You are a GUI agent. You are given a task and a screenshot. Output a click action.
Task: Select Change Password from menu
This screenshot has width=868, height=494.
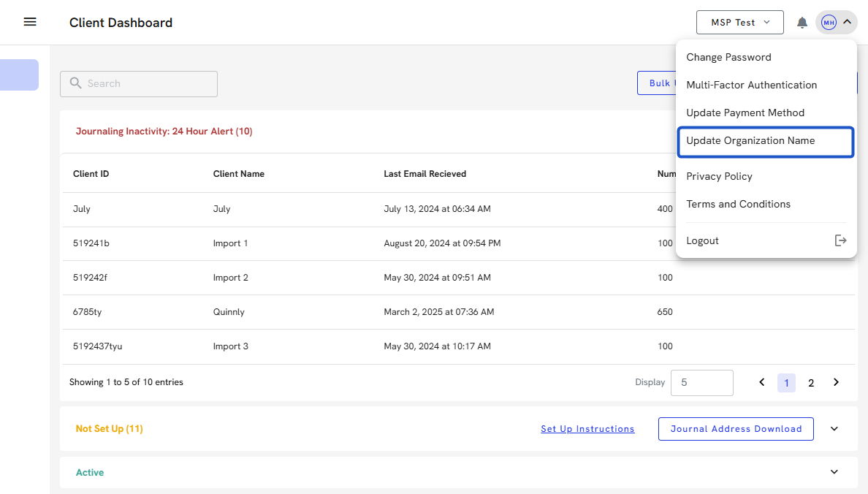[728, 57]
